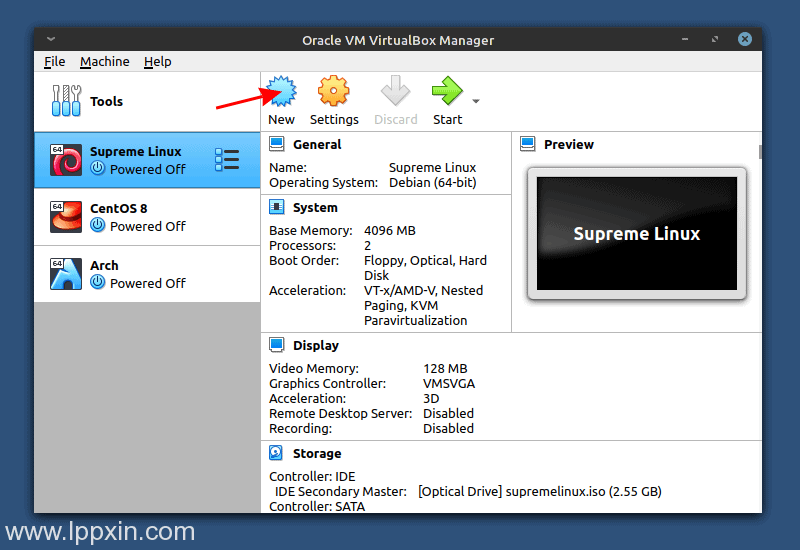The height and width of the screenshot is (550, 800).
Task: Expand the Start button dropdown arrow
Action: pos(476,101)
